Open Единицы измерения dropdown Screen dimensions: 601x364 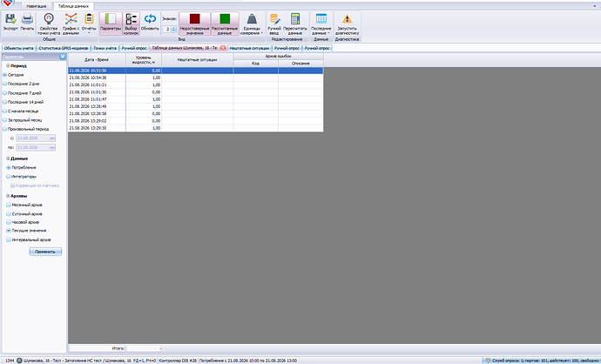(x=252, y=24)
